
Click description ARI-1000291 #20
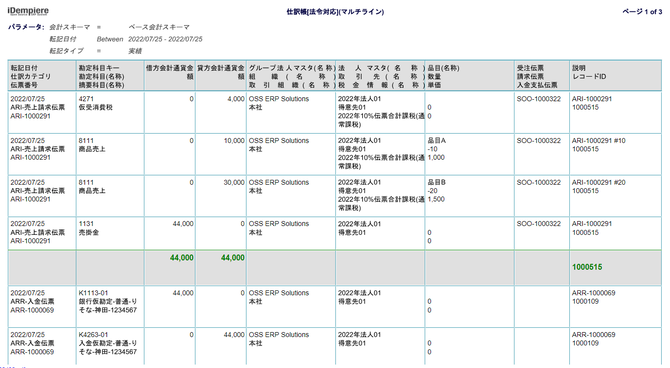pos(599,183)
